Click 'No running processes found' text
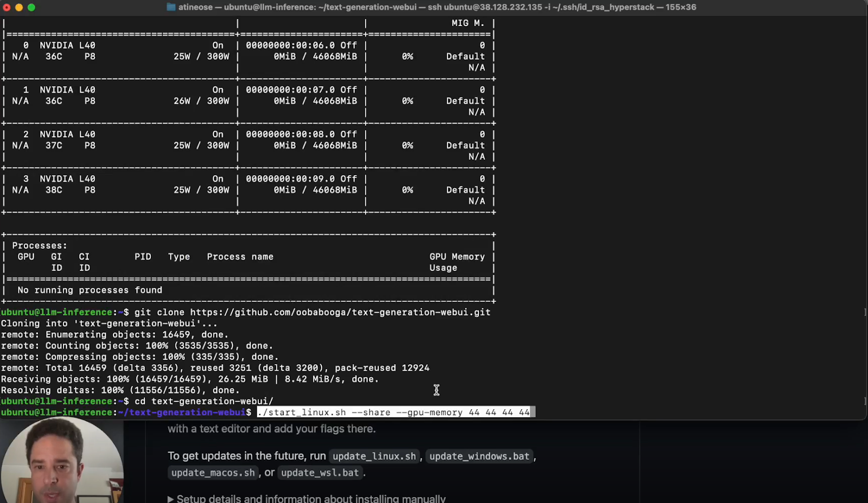The width and height of the screenshot is (868, 503). 90,290
